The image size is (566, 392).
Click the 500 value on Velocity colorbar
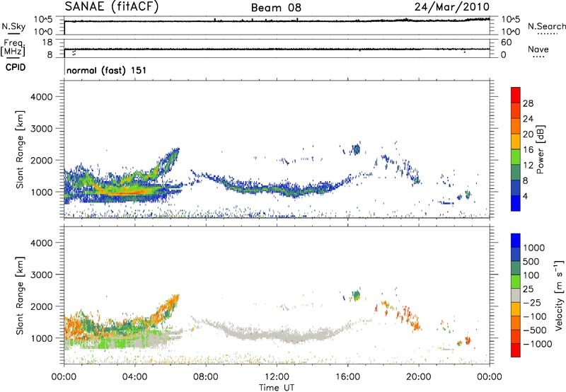pos(531,262)
